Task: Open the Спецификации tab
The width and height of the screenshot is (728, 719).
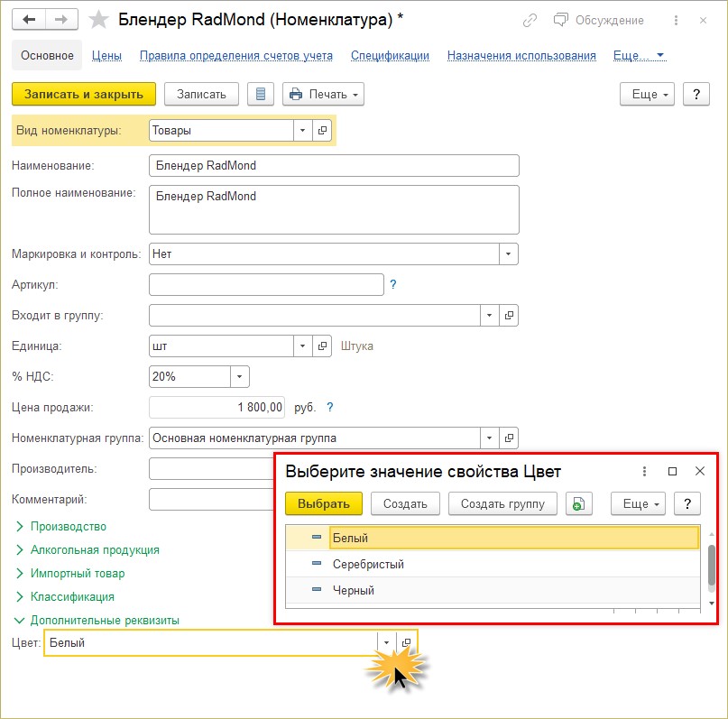Action: pos(390,55)
